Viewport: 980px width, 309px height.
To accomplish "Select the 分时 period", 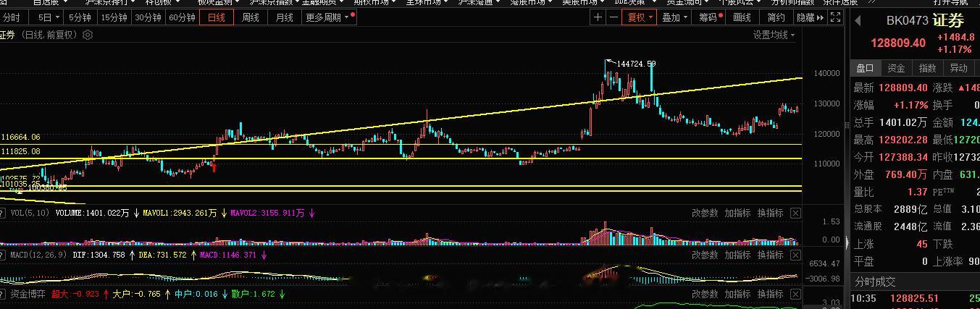I will pos(12,17).
